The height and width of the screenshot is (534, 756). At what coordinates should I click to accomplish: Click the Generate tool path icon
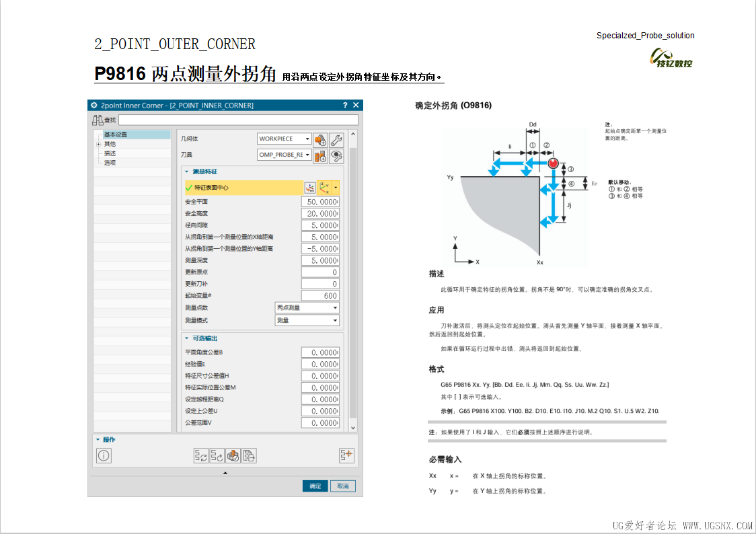click(x=200, y=455)
